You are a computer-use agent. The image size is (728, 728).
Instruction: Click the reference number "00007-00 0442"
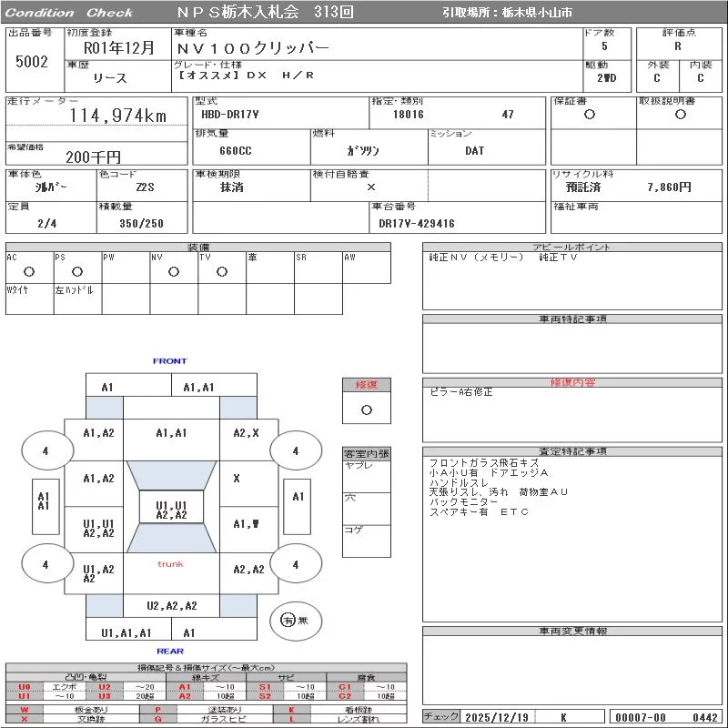pyautogui.click(x=667, y=717)
